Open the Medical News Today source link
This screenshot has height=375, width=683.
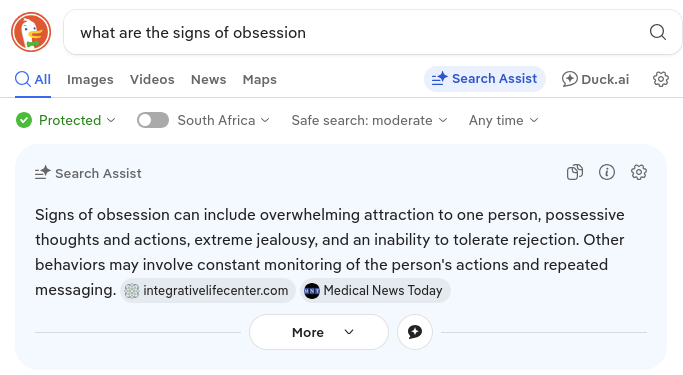click(x=375, y=291)
